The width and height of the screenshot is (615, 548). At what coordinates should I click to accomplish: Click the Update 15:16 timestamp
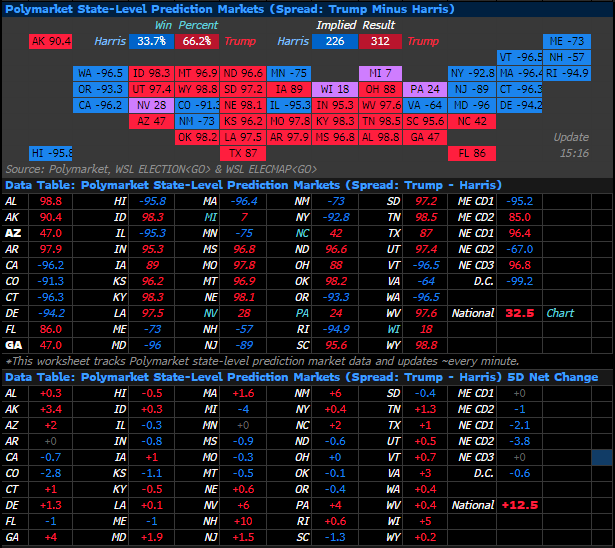(x=574, y=145)
